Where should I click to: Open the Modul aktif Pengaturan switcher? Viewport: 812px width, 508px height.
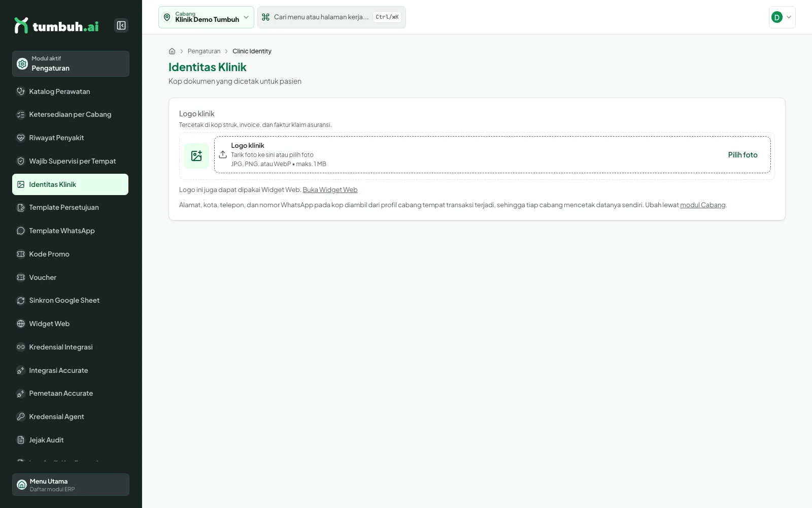point(71,64)
